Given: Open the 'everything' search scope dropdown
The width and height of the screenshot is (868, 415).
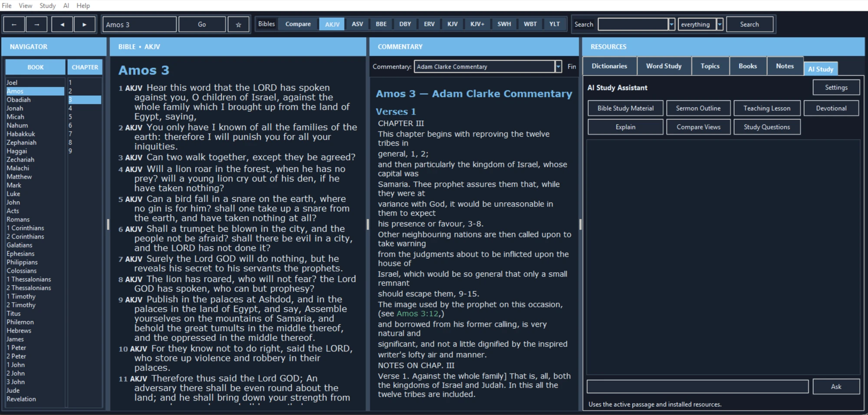Looking at the screenshot, I should coord(720,24).
